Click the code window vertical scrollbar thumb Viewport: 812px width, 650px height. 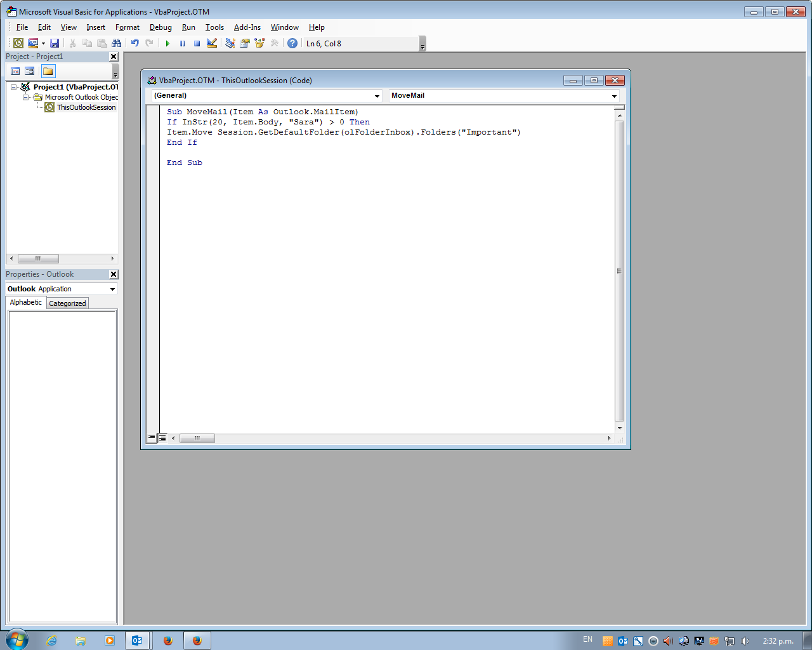[619, 271]
